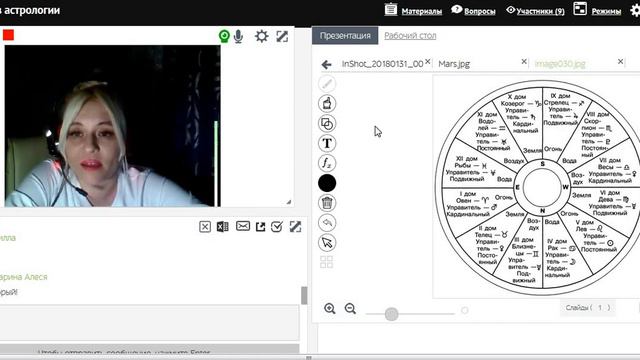Click the chat scrollbar thumb
The width and height of the screenshot is (640, 360).
point(304,295)
